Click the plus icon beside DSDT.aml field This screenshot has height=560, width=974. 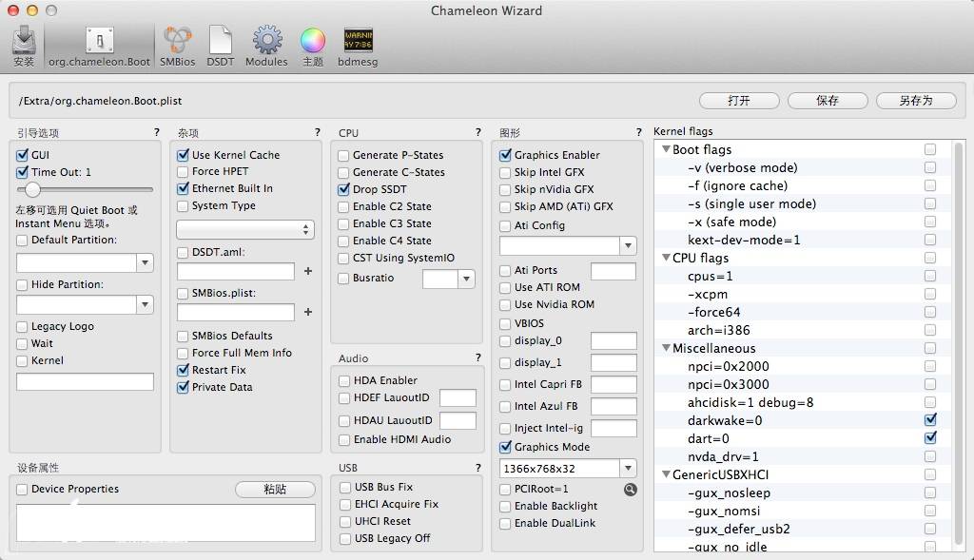pyautogui.click(x=308, y=271)
